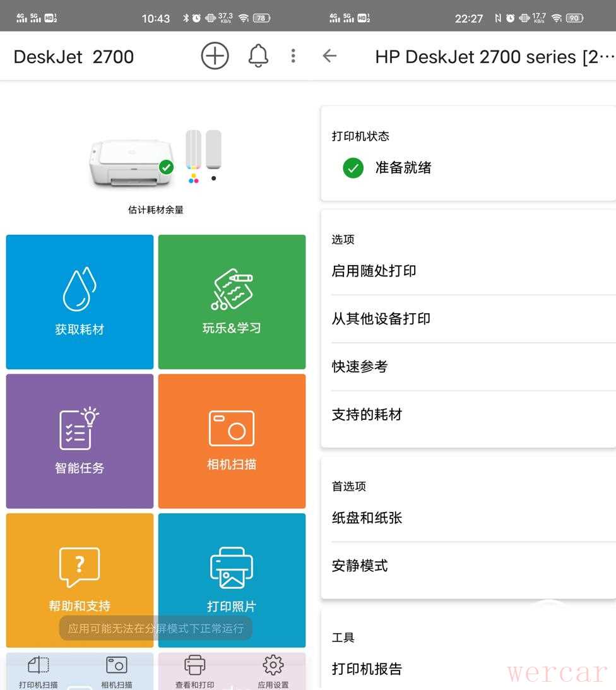View color ink cartridge level
The height and width of the screenshot is (690, 616).
(x=193, y=152)
